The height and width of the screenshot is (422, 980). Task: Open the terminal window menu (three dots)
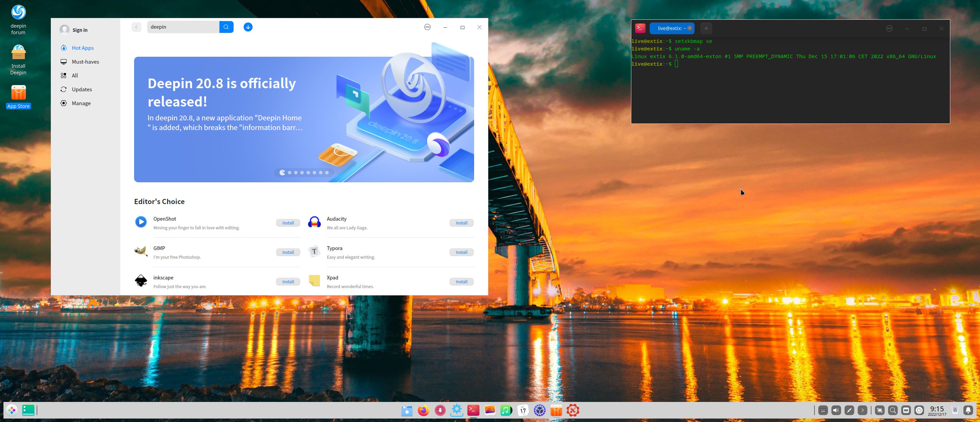click(x=889, y=29)
